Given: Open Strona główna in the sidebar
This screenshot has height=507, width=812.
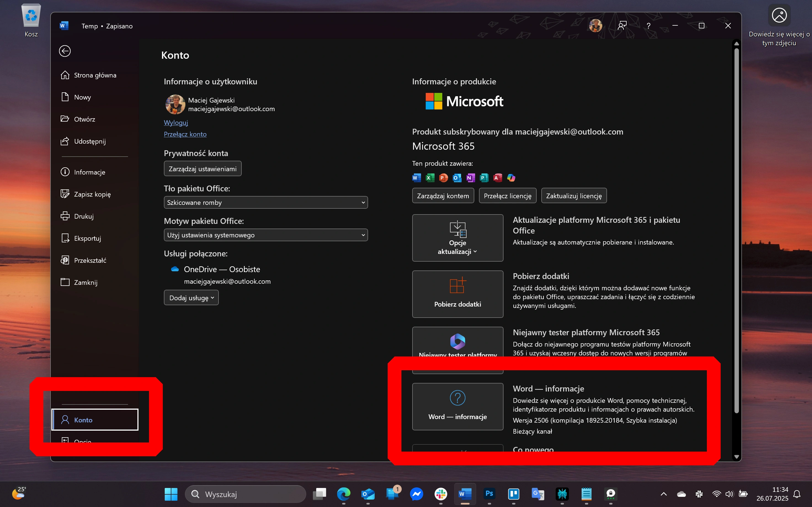Looking at the screenshot, I should coord(95,75).
